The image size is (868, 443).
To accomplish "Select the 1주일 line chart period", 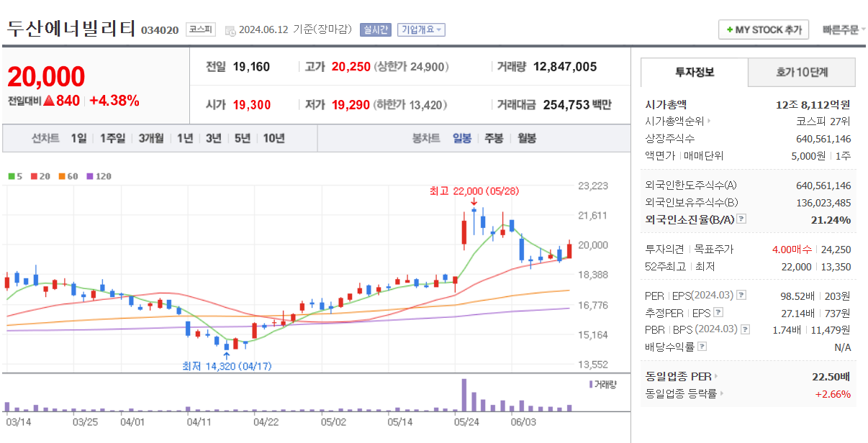I will tap(112, 138).
